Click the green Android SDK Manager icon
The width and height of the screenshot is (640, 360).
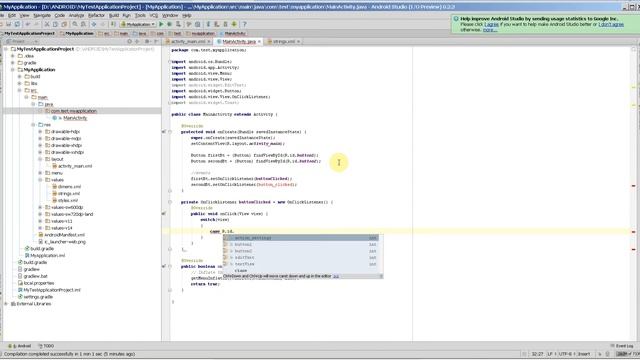tap(234, 24)
